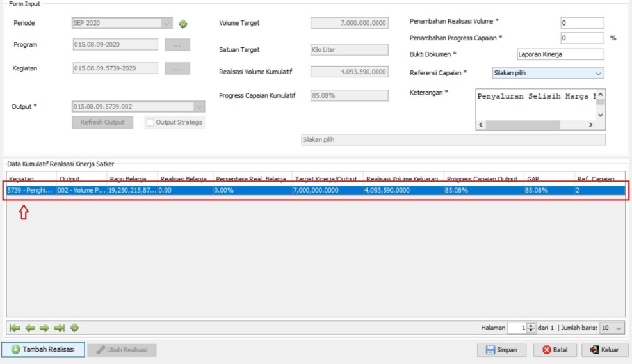Go to first page of table
The width and height of the screenshot is (632, 364).
15,328
